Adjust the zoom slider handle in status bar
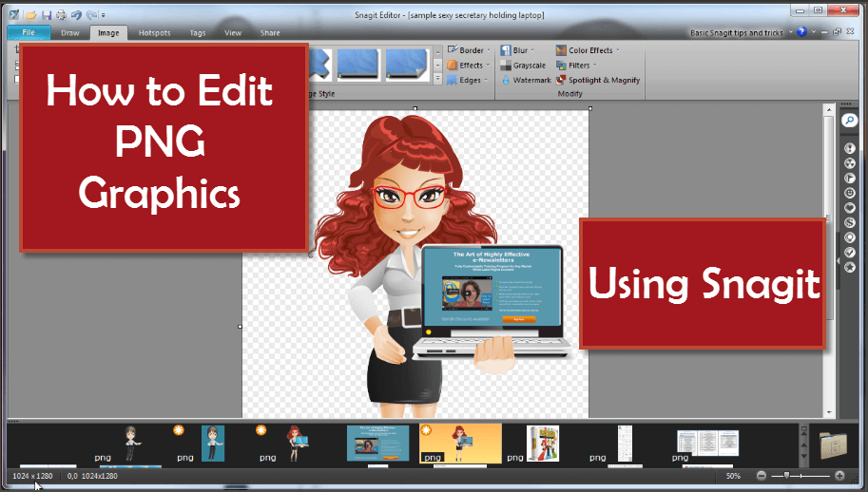Image resolution: width=868 pixels, height=492 pixels. coord(786,476)
